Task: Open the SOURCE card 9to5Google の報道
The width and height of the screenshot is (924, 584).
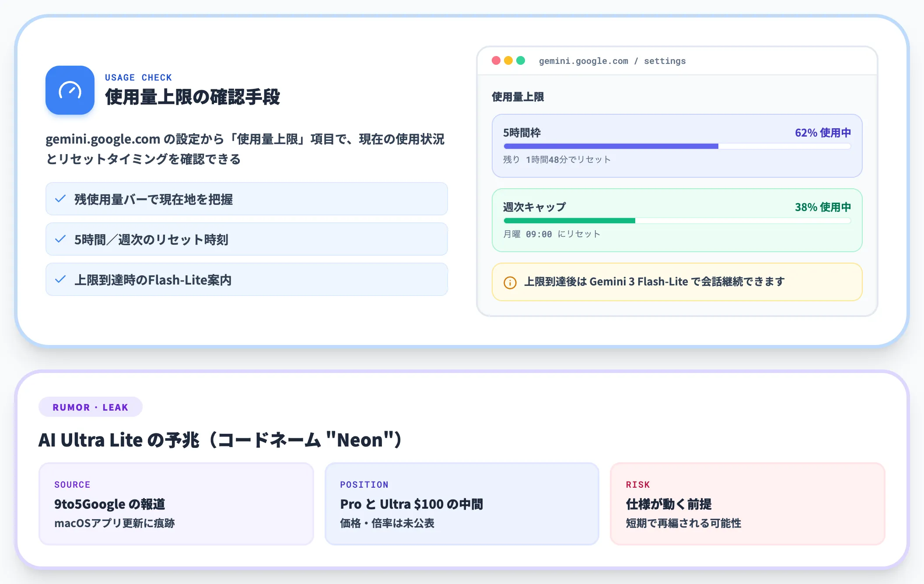Action: tap(176, 504)
